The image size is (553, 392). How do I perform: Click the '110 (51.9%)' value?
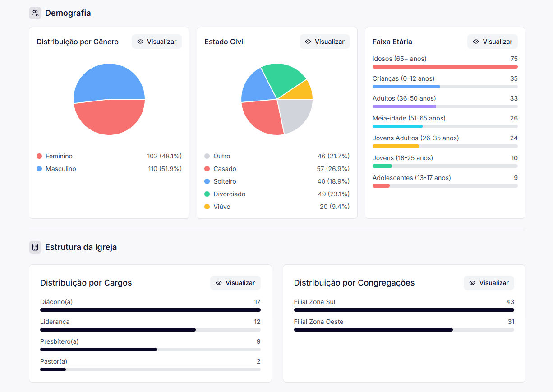tap(165, 169)
